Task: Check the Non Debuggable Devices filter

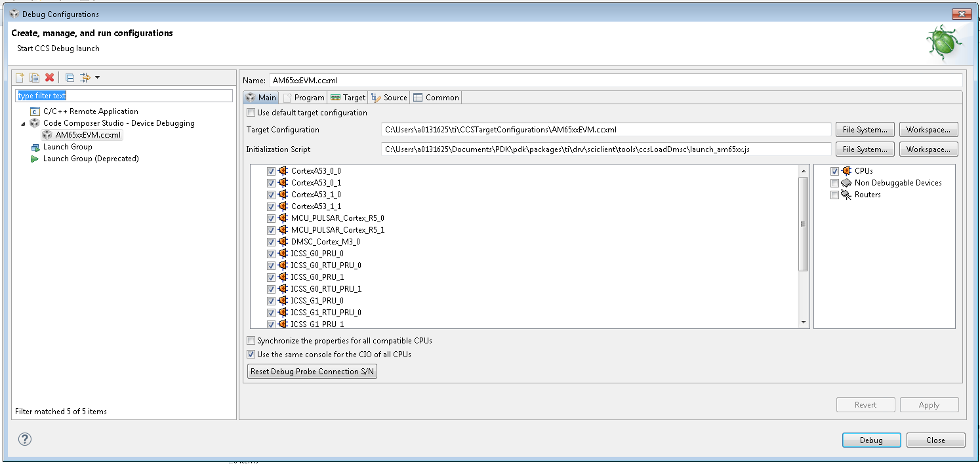Action: pyautogui.click(x=834, y=183)
